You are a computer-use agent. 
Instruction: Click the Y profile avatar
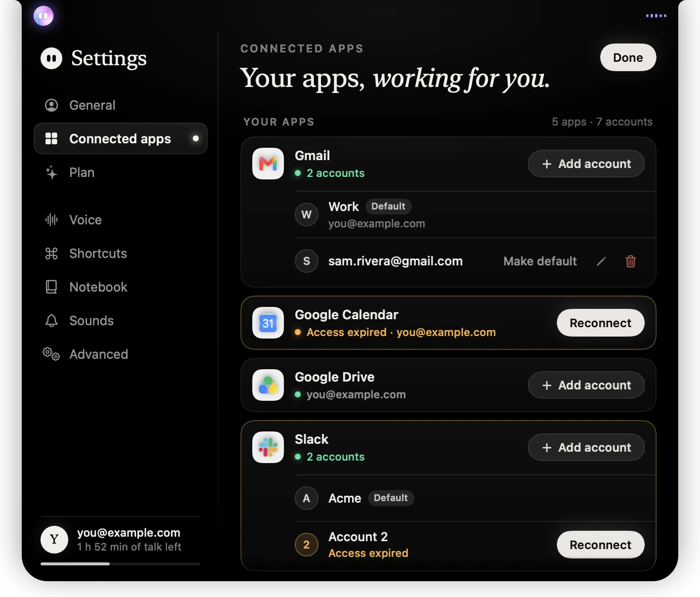54,540
